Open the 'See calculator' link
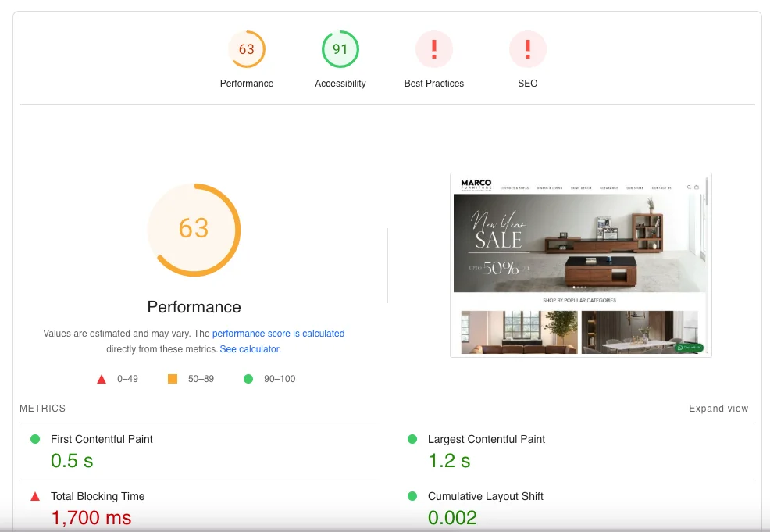This screenshot has width=770, height=532. tap(249, 349)
